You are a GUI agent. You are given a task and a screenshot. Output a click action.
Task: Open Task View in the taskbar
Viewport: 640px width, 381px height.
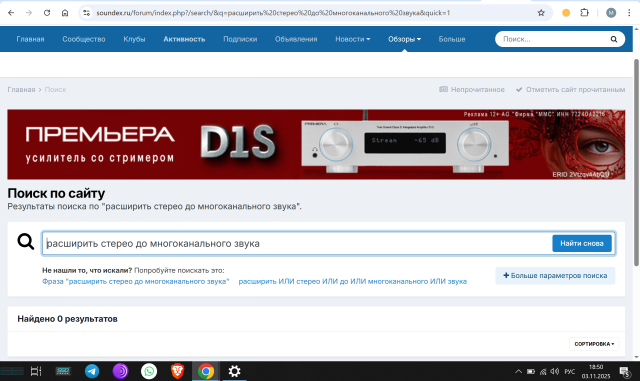[x=36, y=371]
